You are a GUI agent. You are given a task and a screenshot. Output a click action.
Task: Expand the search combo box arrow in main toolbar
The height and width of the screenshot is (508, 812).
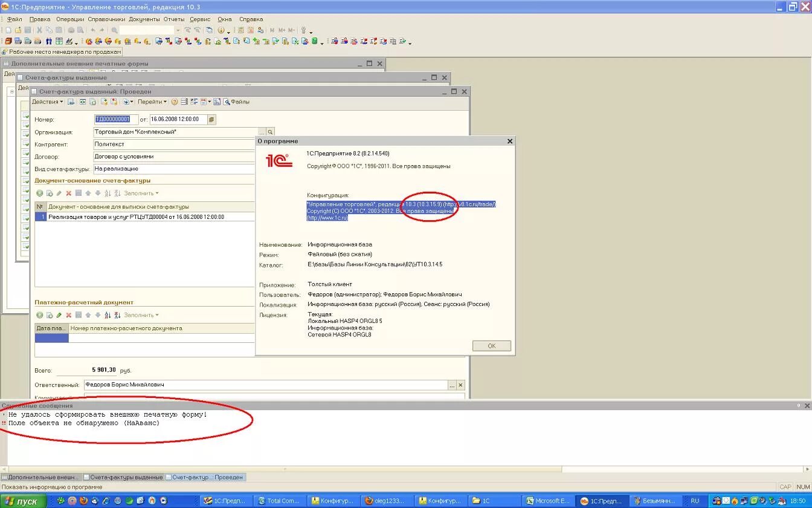point(178,30)
